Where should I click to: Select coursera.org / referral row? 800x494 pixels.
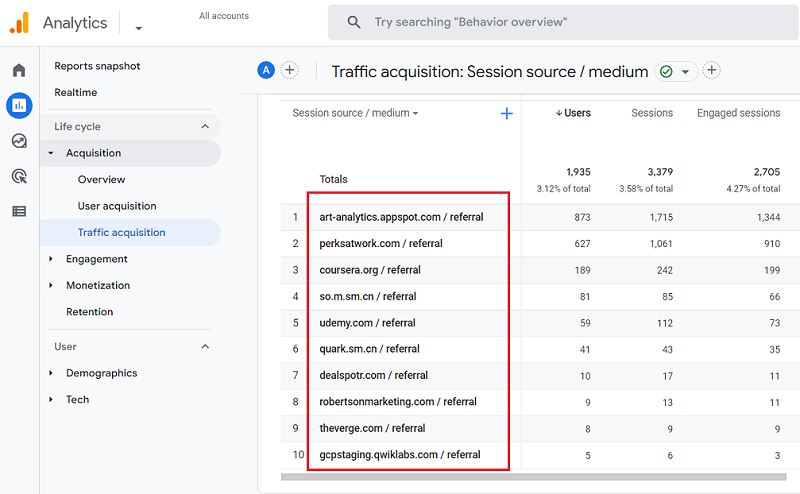click(370, 270)
